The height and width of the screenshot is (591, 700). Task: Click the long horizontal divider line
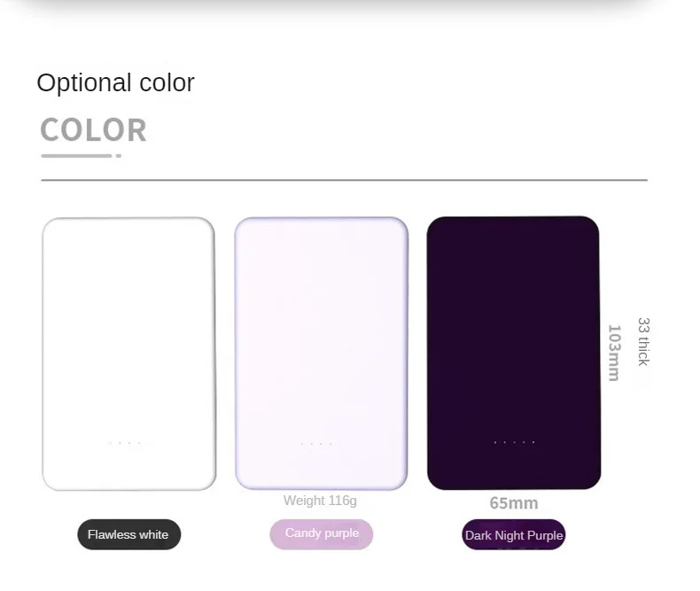[x=344, y=180]
